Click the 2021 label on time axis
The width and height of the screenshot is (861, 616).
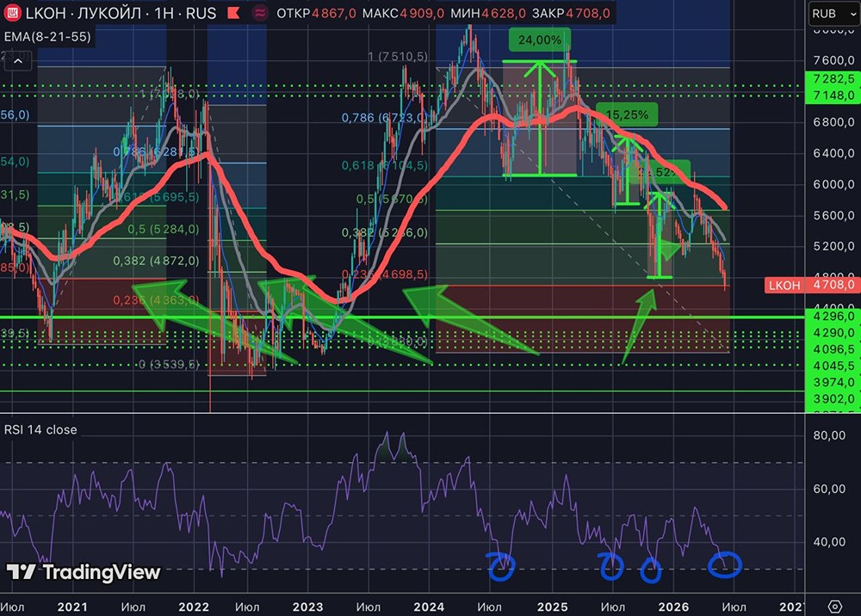(x=72, y=607)
